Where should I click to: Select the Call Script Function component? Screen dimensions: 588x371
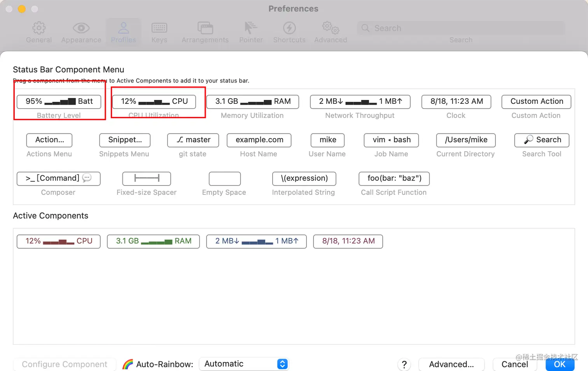[394, 178]
